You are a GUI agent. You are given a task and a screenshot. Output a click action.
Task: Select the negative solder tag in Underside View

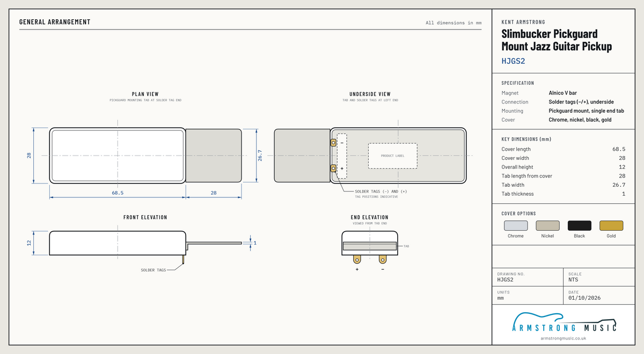[x=333, y=143]
